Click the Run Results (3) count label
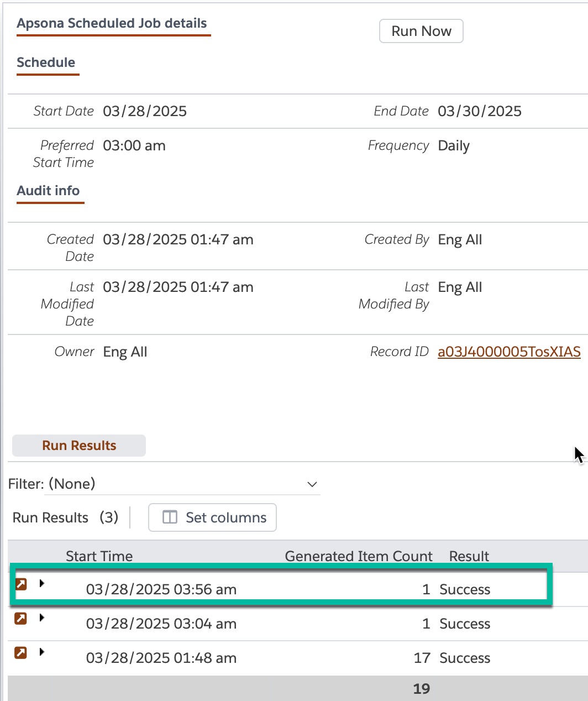 coord(65,517)
